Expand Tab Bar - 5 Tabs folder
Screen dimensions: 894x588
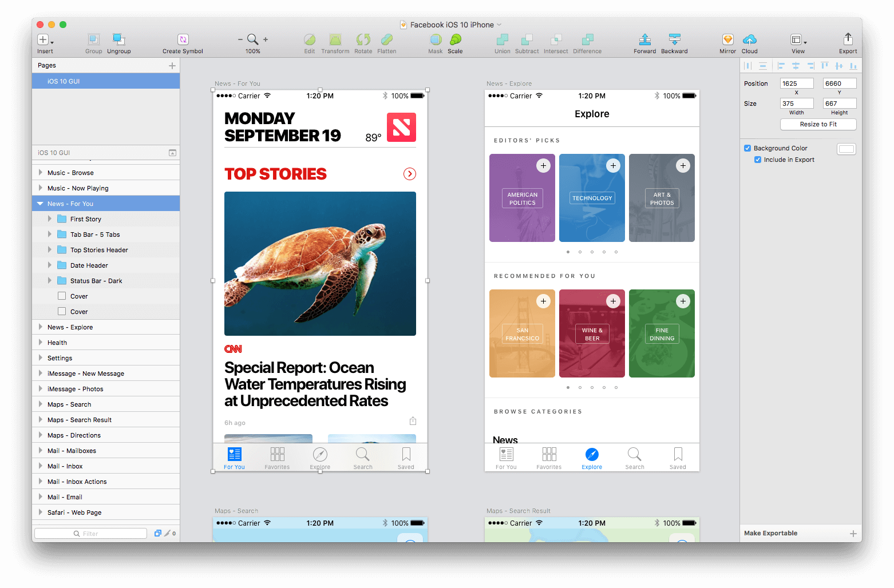click(x=50, y=234)
